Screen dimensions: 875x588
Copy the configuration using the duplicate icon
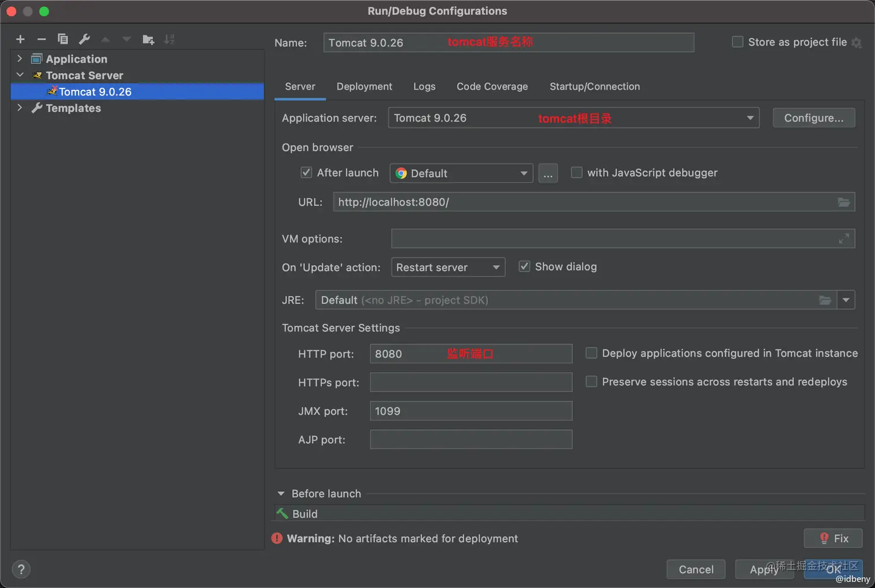coord(62,39)
